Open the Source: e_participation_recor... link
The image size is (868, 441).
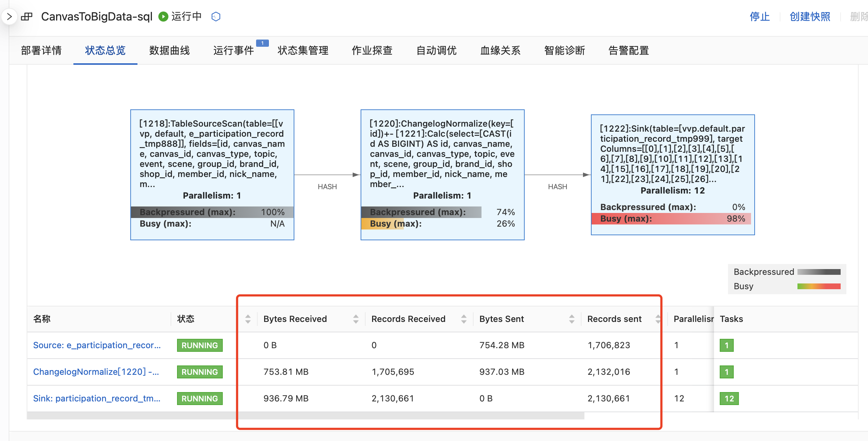[x=97, y=345]
